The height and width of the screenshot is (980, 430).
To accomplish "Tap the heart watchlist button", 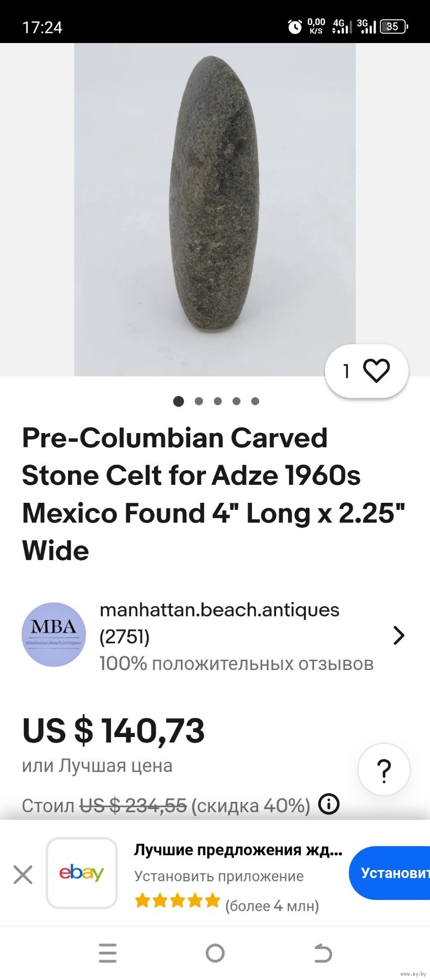I will (366, 371).
